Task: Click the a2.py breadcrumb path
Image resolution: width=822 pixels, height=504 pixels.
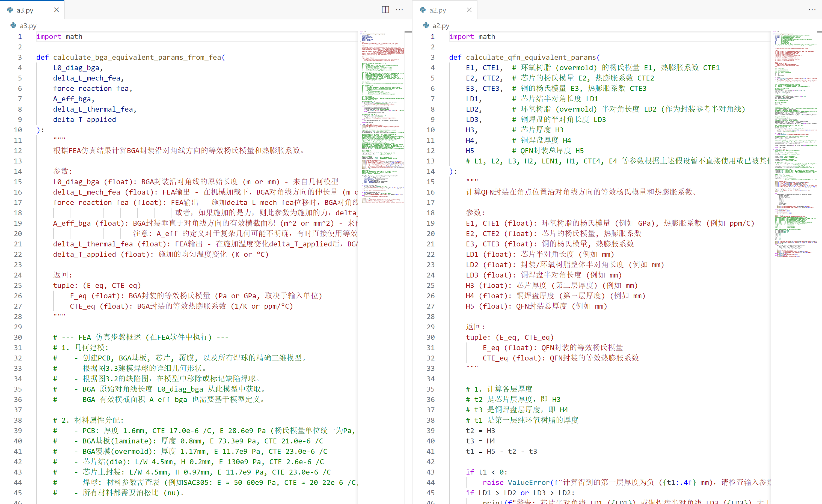Action: [441, 26]
